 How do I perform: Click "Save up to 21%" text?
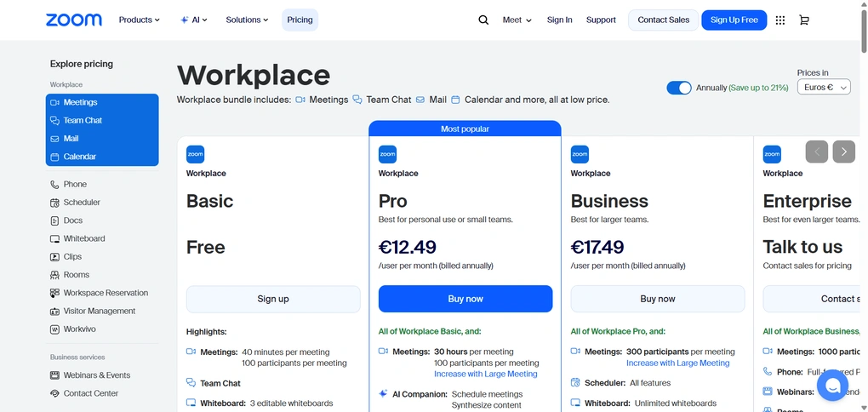coord(758,88)
